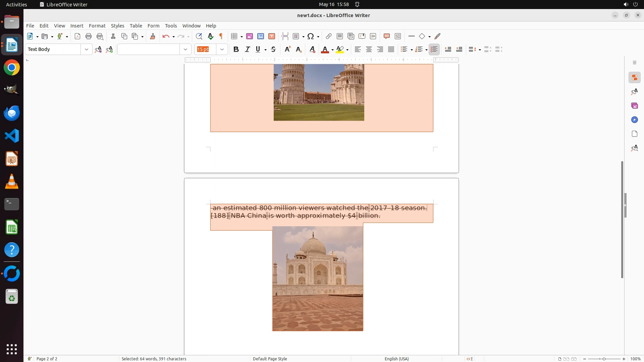The width and height of the screenshot is (644, 362).
Task: Click the Insert Hyperlink icon
Action: tap(329, 36)
